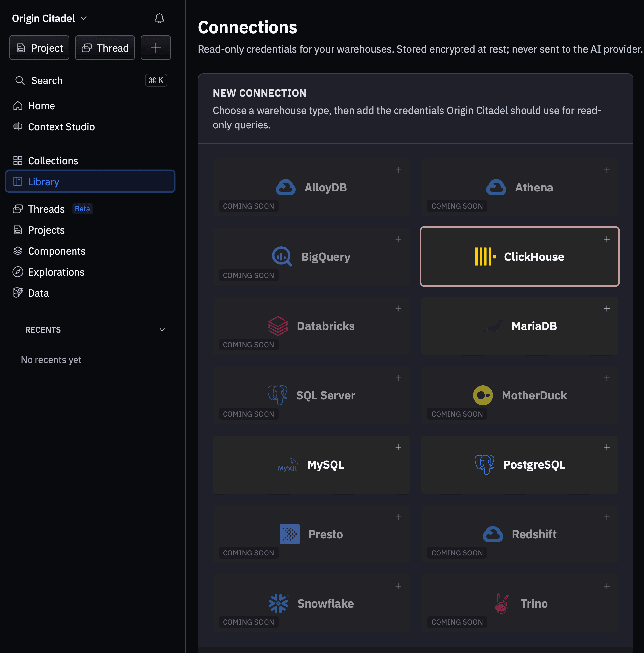644x653 pixels.
Task: Click the 'RECENTS' section label
Action: point(43,330)
